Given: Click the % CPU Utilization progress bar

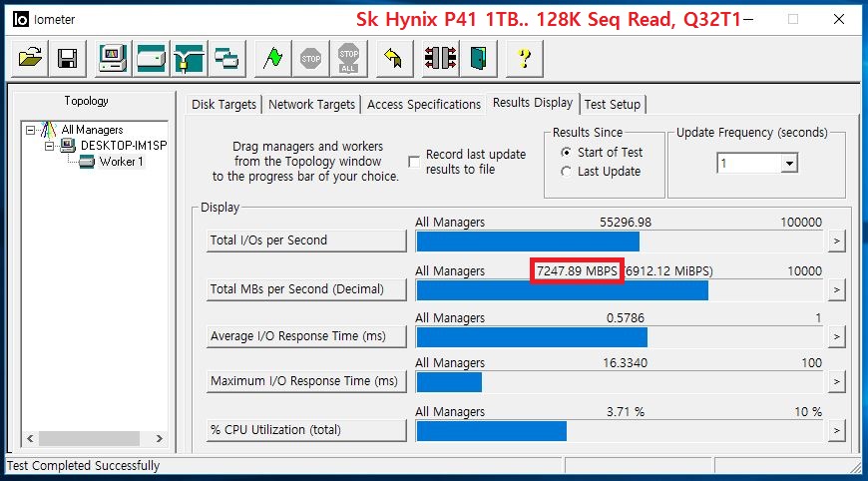Looking at the screenshot, I should coord(620,431).
